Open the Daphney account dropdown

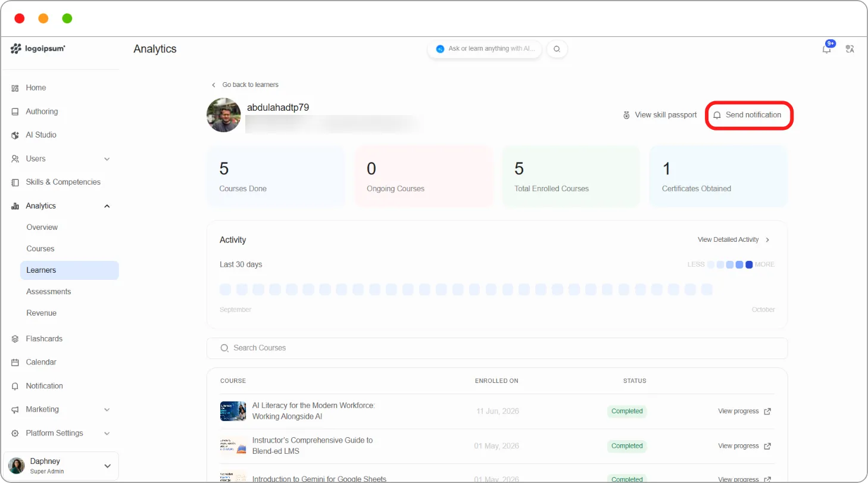[61, 466]
